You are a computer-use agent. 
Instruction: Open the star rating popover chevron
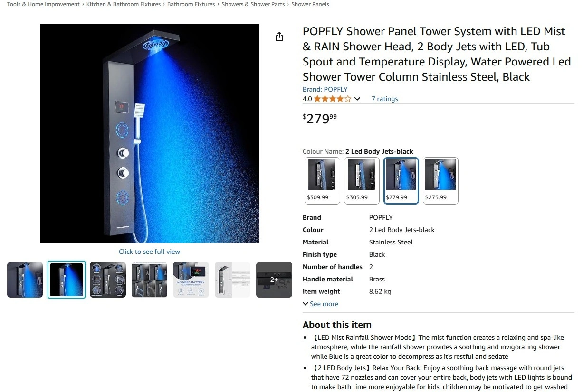357,99
